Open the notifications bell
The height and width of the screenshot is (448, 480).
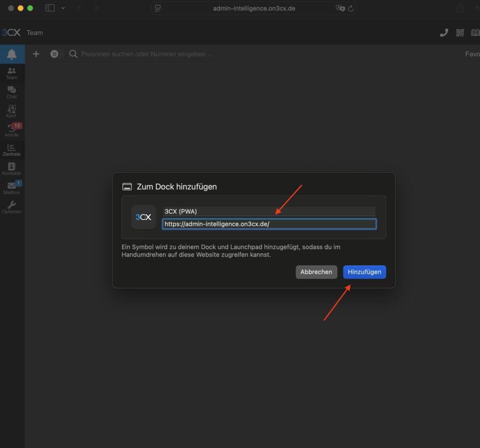point(12,54)
